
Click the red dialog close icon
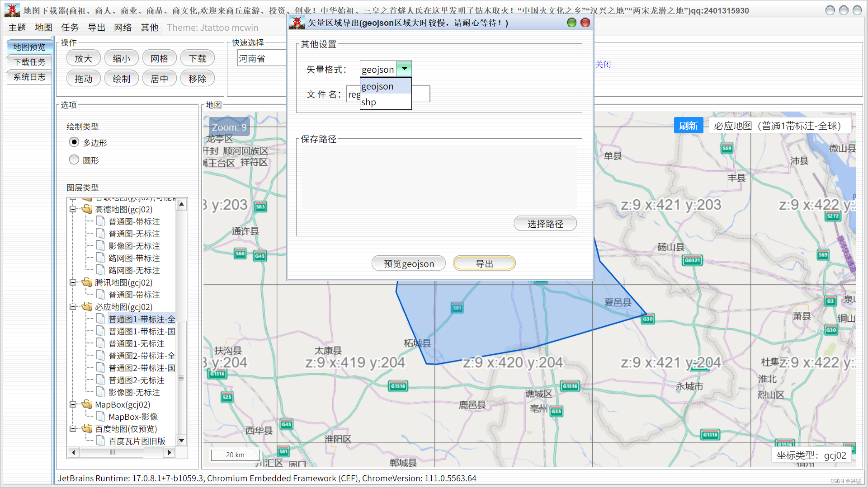point(585,23)
